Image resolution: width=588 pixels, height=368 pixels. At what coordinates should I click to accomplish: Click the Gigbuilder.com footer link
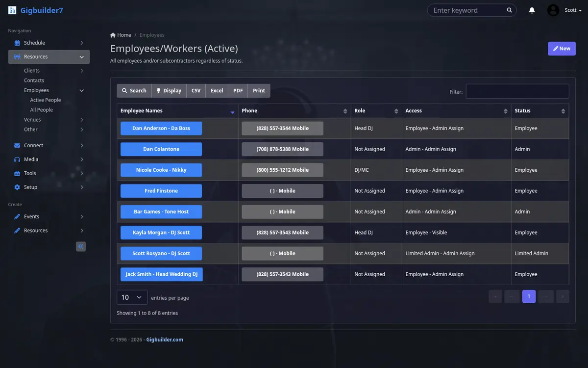pos(165,340)
